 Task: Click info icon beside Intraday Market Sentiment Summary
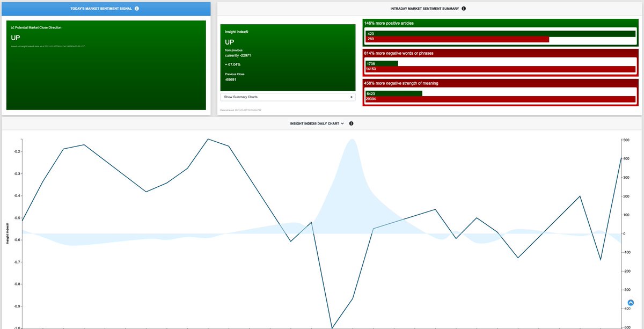pyautogui.click(x=464, y=8)
